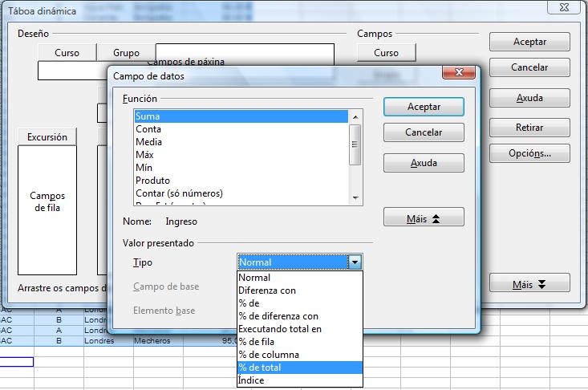The image size is (588, 390).
Task: Open the Tipo dropdown arrow
Action: click(355, 262)
